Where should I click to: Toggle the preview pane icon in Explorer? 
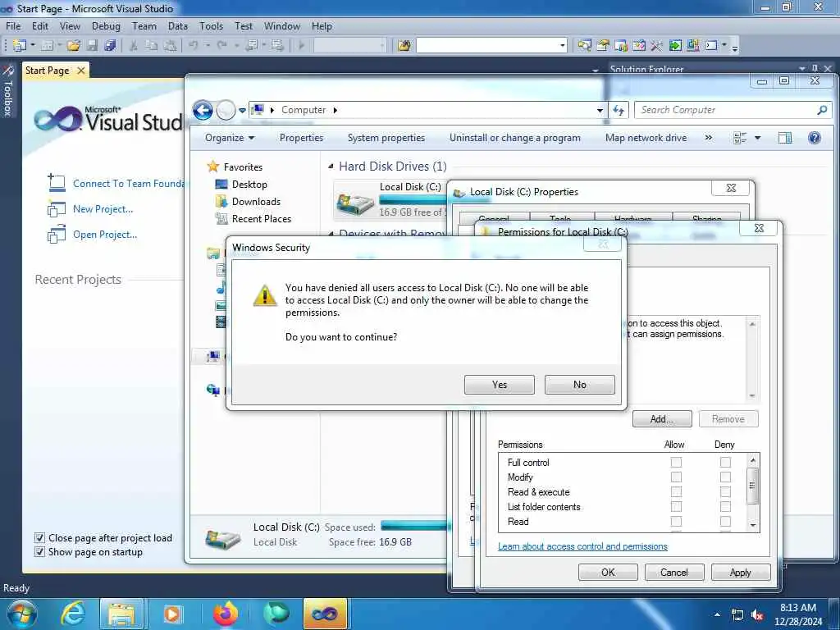[785, 138]
